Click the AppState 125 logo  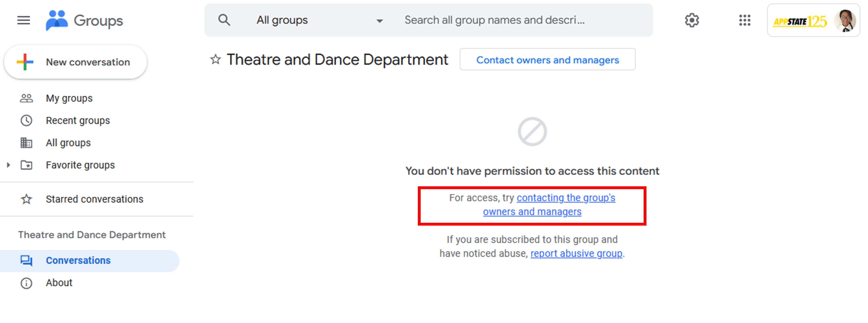tap(800, 22)
